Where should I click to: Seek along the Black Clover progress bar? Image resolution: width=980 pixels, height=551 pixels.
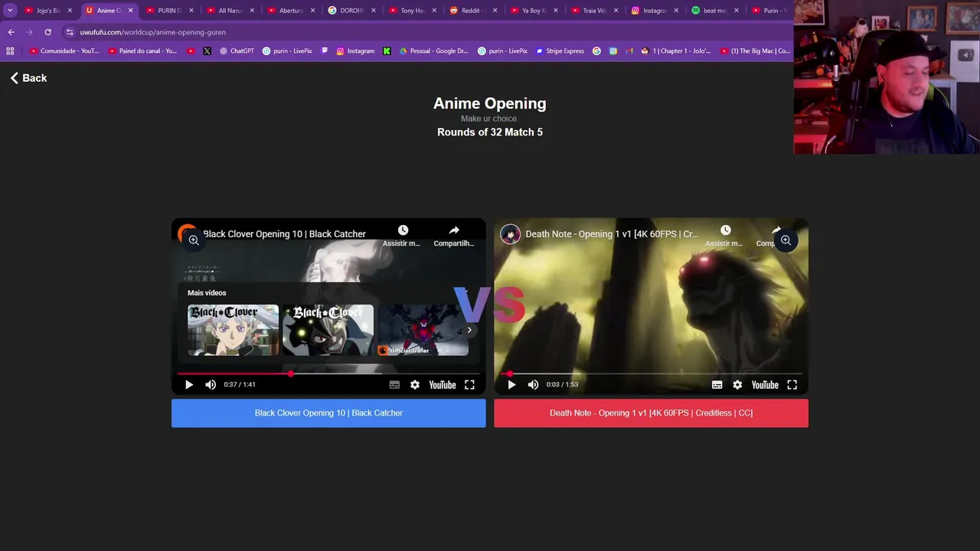click(328, 373)
